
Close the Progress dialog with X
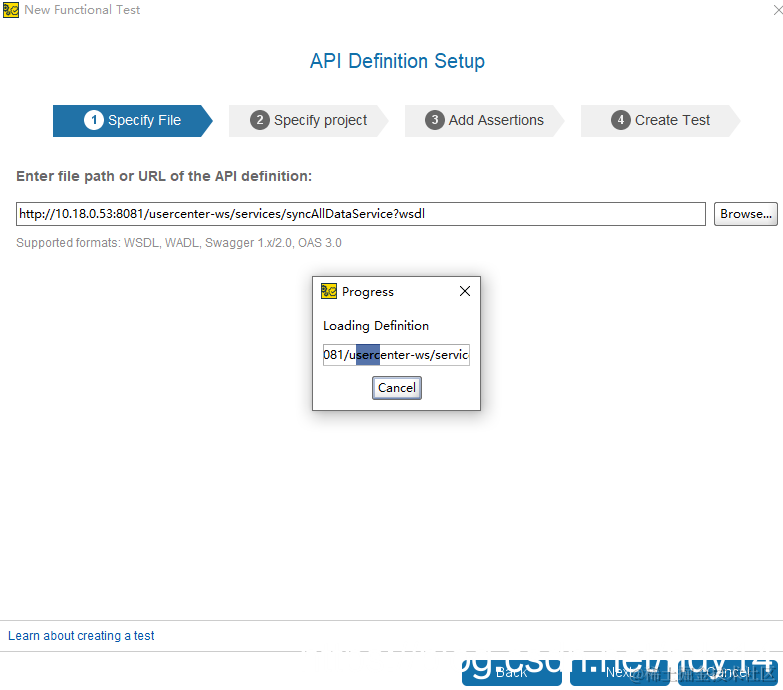464,291
